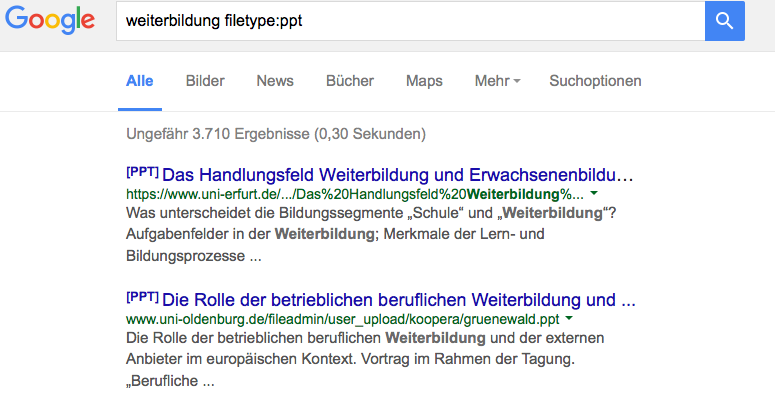Go to the Bücher tab

point(350,81)
